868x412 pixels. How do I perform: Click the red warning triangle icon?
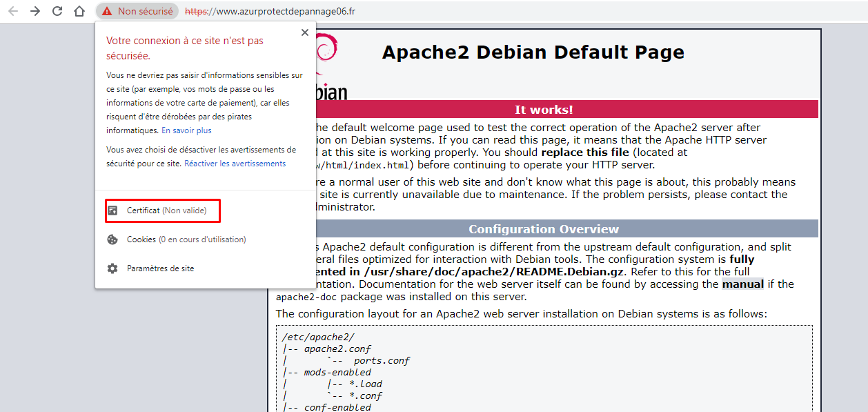click(x=106, y=12)
